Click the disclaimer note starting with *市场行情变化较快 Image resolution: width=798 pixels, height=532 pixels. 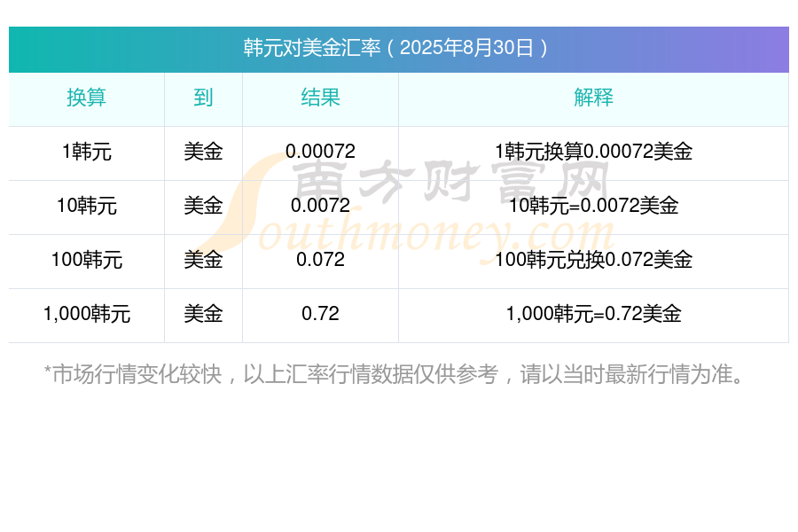[x=395, y=374]
